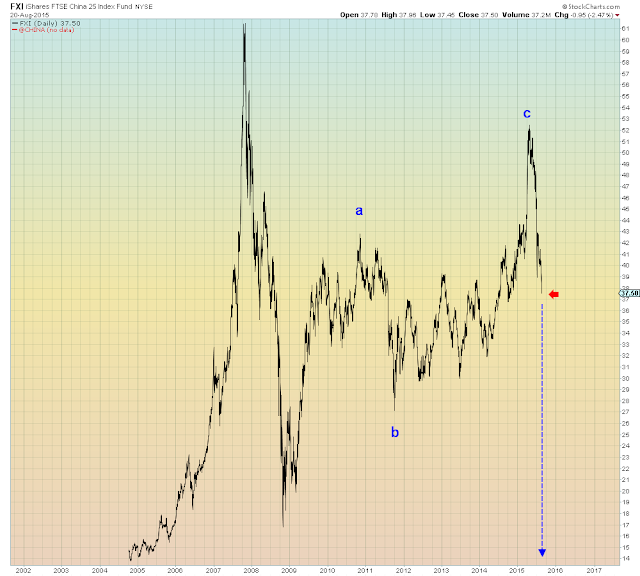Click the Close value 37.50 in the header
The height and width of the screenshot is (576, 640).
tap(489, 15)
